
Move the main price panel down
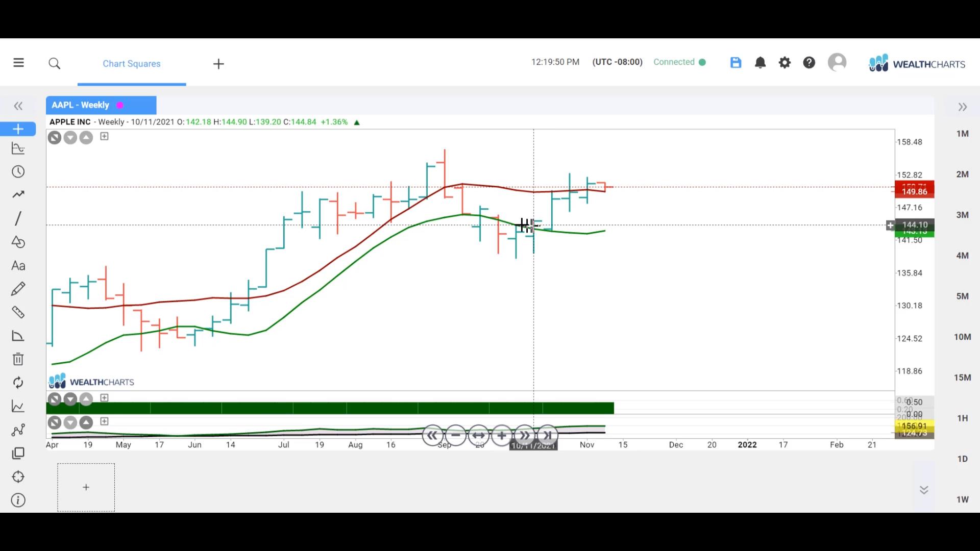(70, 138)
